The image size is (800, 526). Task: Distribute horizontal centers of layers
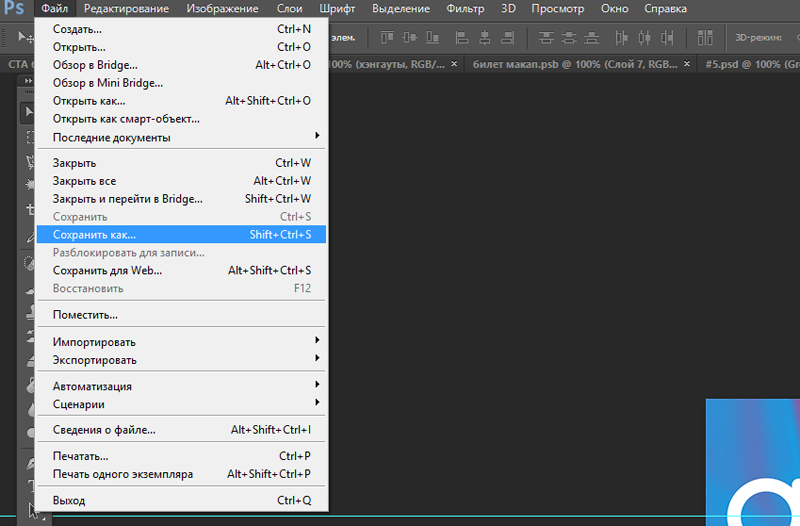(644, 37)
